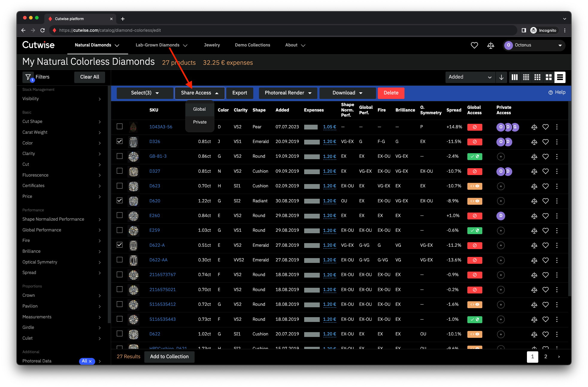588x387 pixels.
Task: Open the favorites heart icon in header
Action: (x=474, y=45)
